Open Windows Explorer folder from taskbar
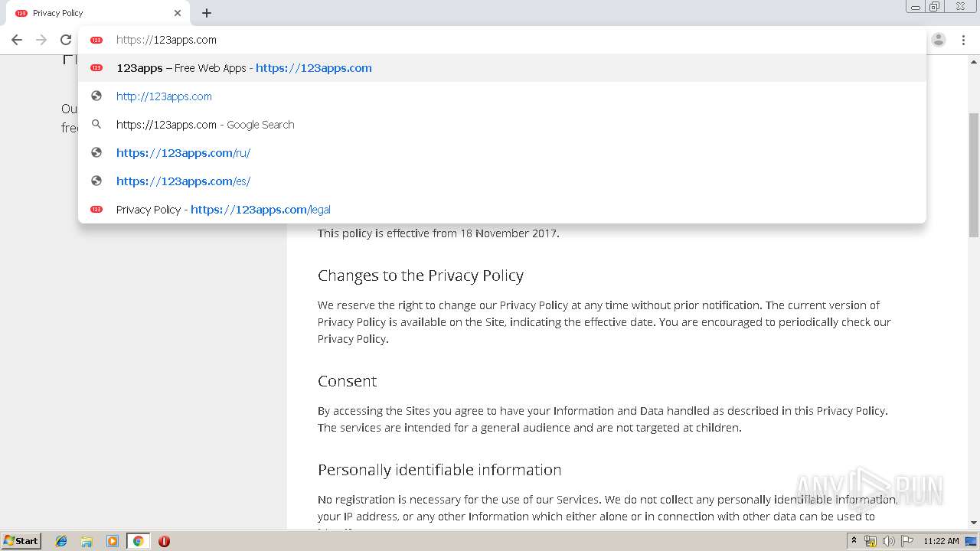The image size is (980, 551). pyautogui.click(x=87, y=541)
